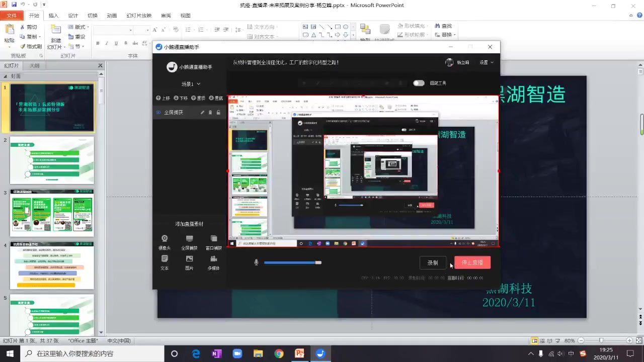Image resolution: width=644 pixels, height=362 pixels.
Task: Stop the live stream with 停止直播
Action: point(472,262)
